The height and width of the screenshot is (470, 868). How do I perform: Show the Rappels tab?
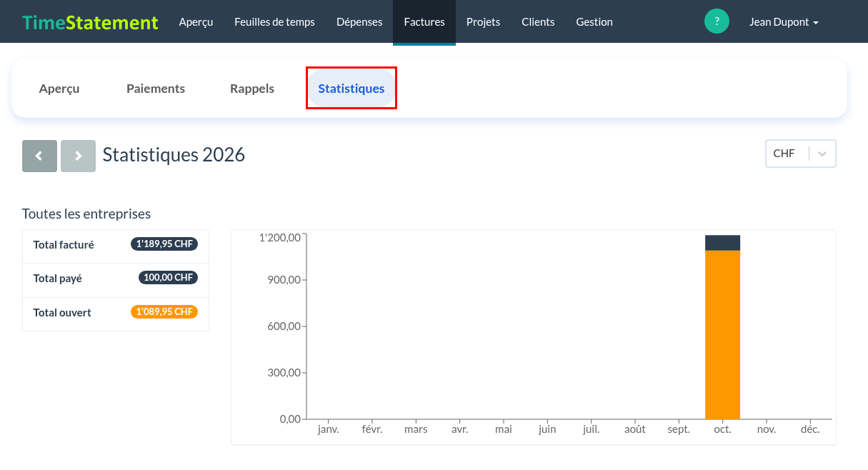click(252, 89)
